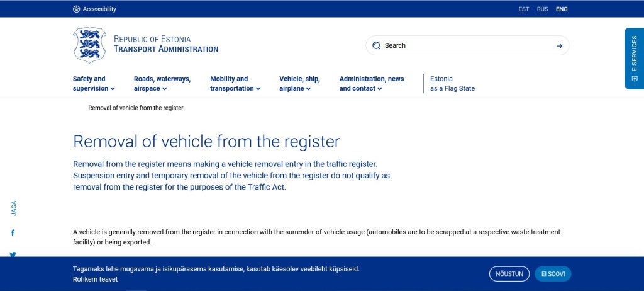Switch language to RUS
The height and width of the screenshot is (291, 644).
(x=542, y=9)
